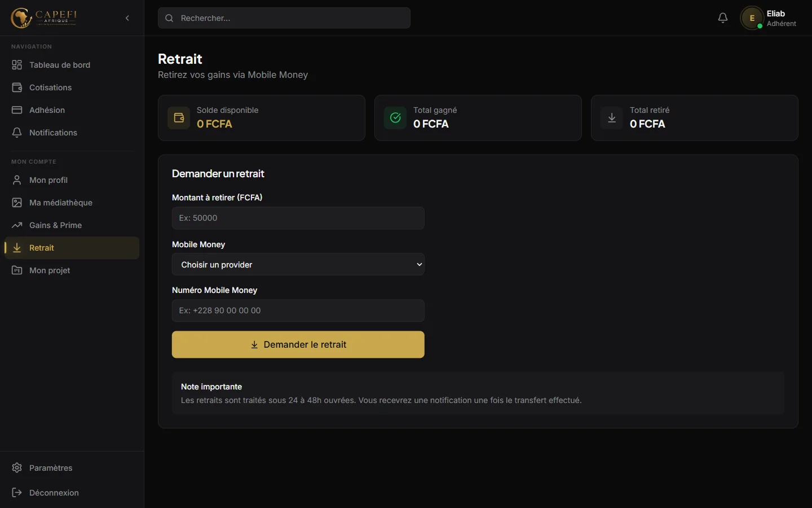This screenshot has width=812, height=508.
Task: Click the Montant à retirer input field
Action: pyautogui.click(x=298, y=218)
